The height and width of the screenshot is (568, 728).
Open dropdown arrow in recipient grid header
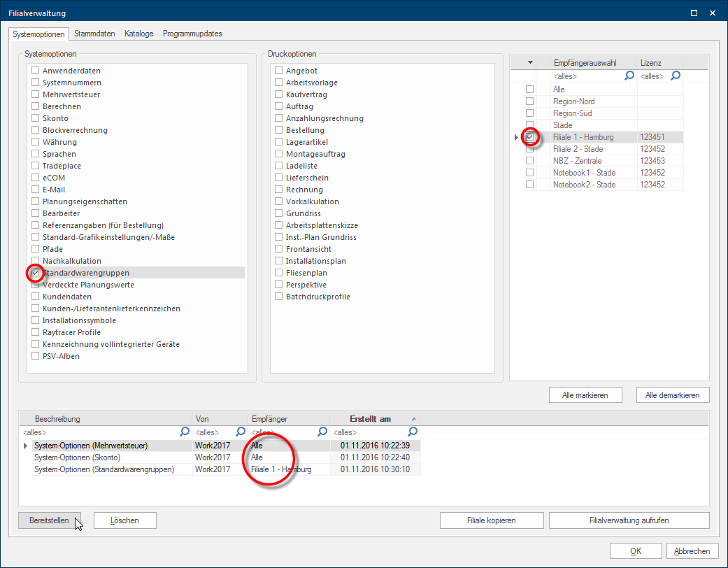click(x=530, y=63)
